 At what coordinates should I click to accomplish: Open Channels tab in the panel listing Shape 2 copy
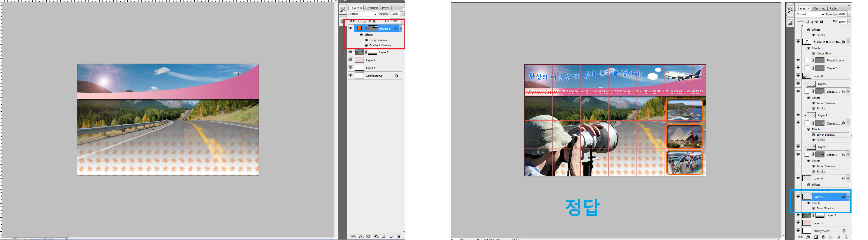coord(819,8)
